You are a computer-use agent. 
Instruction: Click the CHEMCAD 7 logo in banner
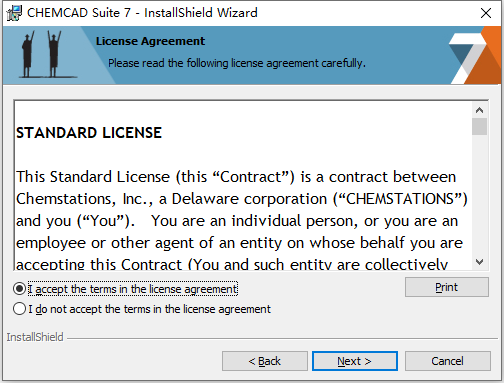click(475, 55)
